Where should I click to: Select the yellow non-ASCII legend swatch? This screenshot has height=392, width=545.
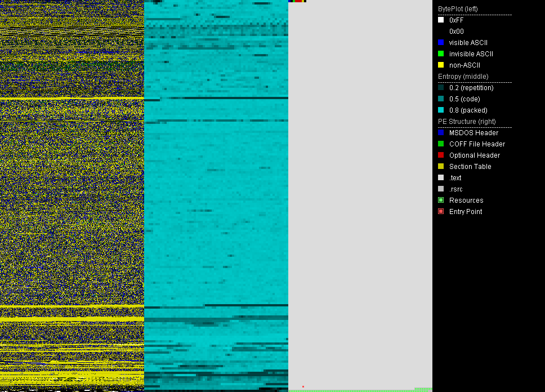click(x=441, y=65)
